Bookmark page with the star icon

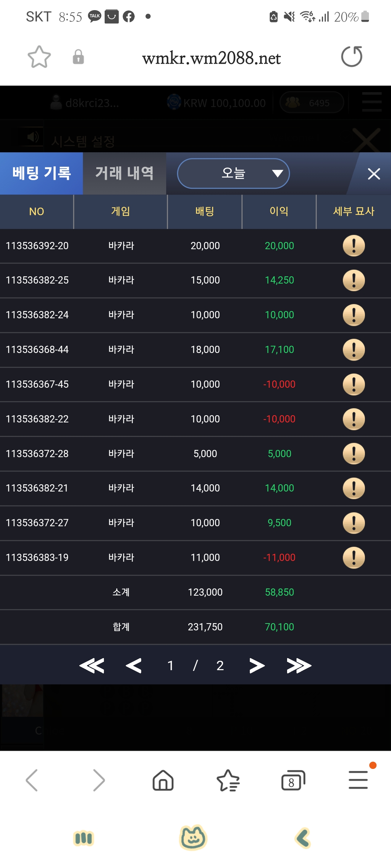pos(39,57)
